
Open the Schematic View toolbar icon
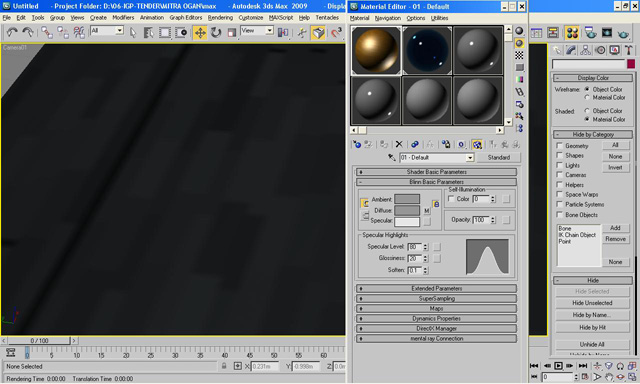pyautogui.click(x=553, y=32)
